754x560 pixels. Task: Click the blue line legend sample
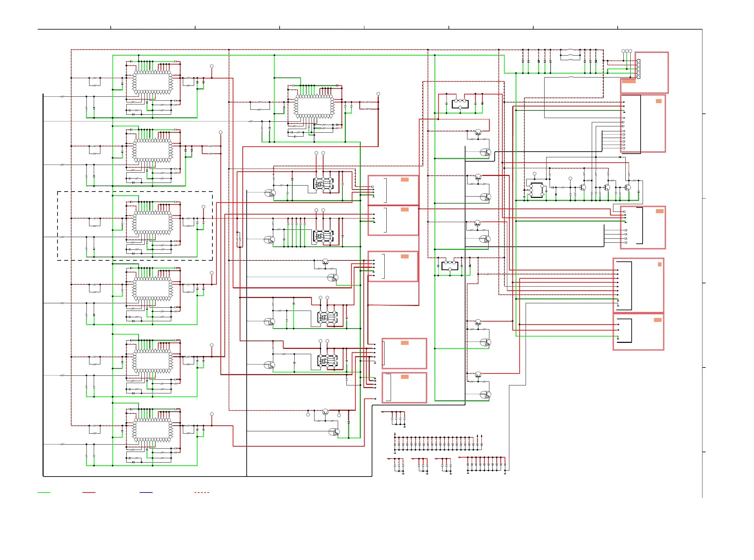146,492
